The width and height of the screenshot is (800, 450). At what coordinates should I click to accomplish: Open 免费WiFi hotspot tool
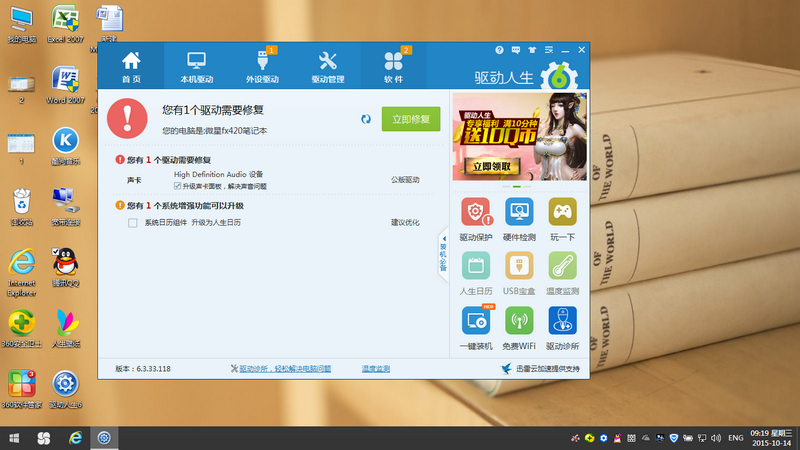click(519, 322)
